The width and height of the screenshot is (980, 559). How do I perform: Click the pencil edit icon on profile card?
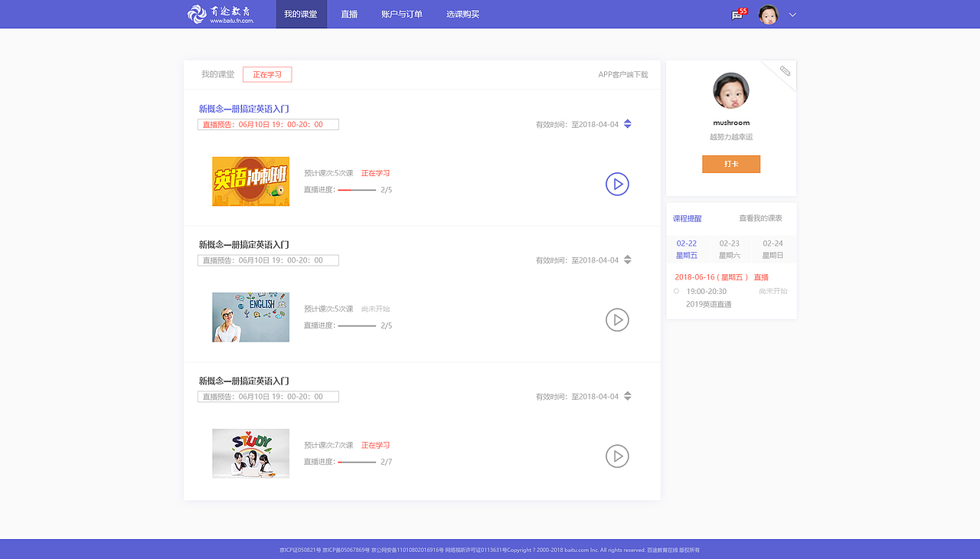coord(785,70)
